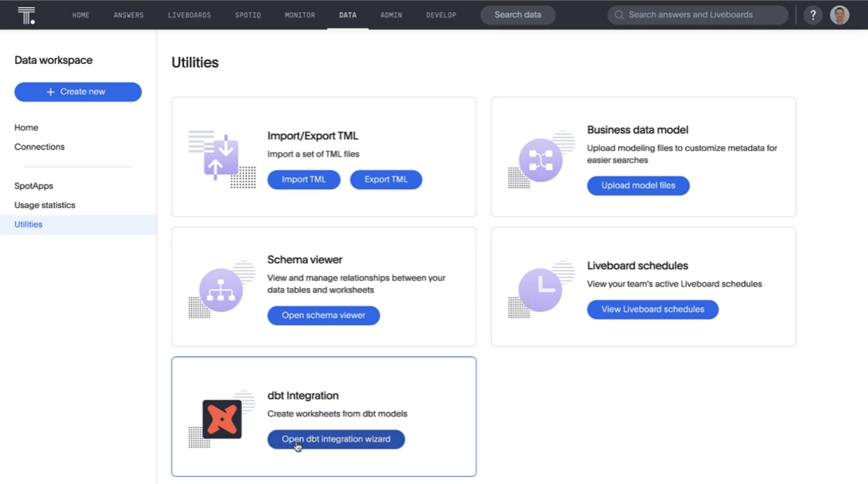Open the Develop tab

click(x=441, y=15)
